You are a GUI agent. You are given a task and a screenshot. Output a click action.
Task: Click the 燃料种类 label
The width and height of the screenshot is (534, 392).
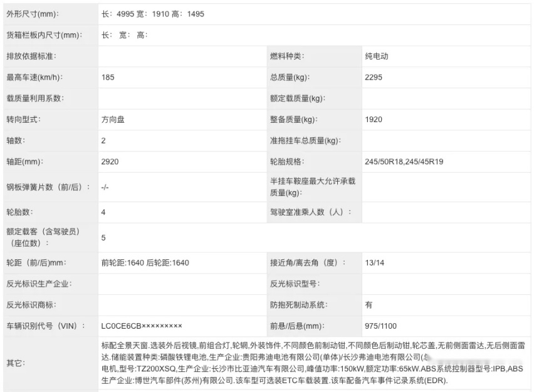[x=287, y=56]
